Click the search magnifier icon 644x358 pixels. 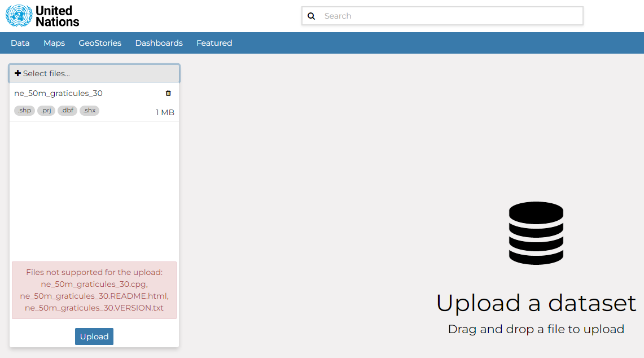click(x=312, y=16)
